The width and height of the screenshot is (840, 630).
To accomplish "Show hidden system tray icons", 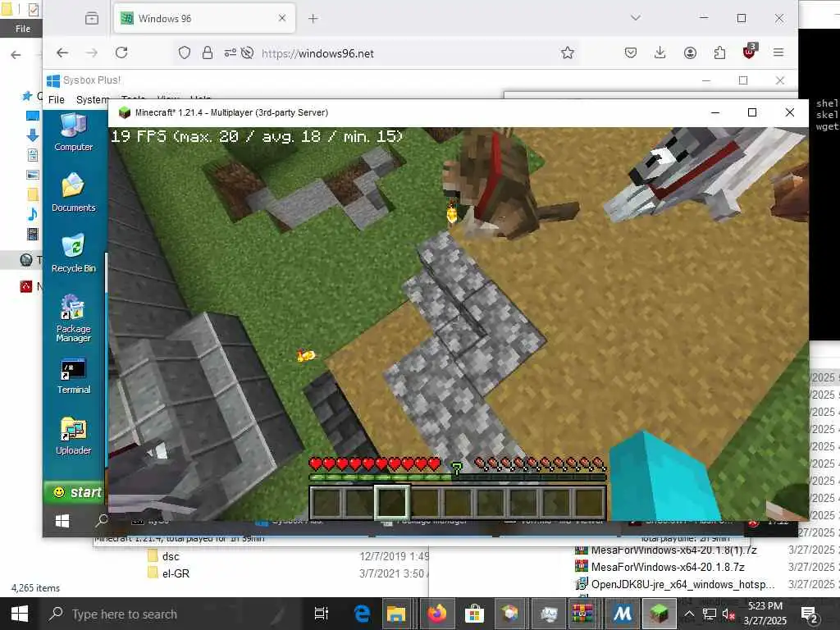I will [689, 614].
